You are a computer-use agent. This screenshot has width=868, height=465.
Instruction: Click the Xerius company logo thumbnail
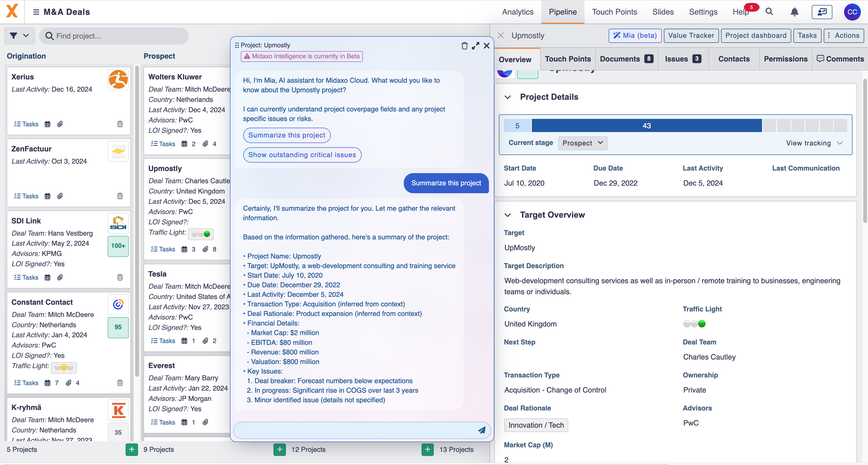118,79
